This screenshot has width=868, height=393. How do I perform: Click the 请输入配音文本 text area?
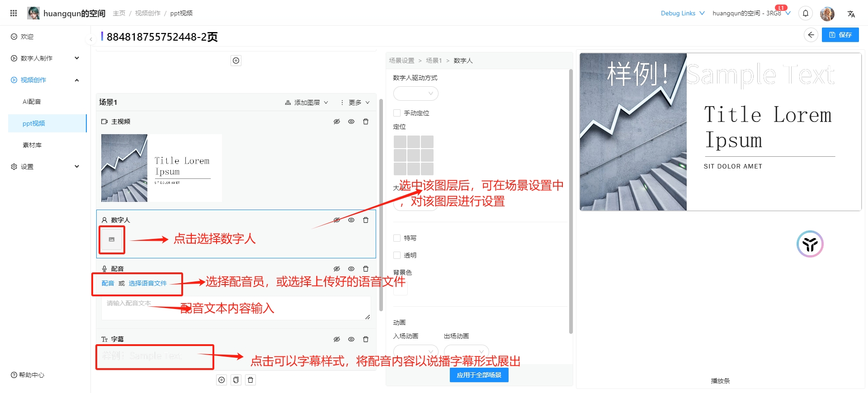[236, 308]
